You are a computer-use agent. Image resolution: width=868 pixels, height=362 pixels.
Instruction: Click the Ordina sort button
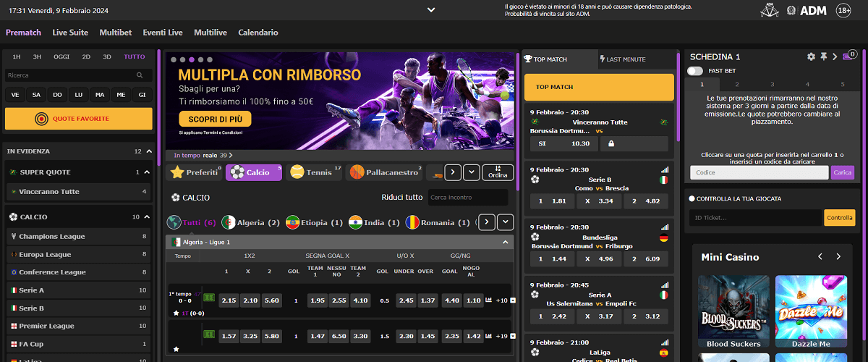coord(498,172)
